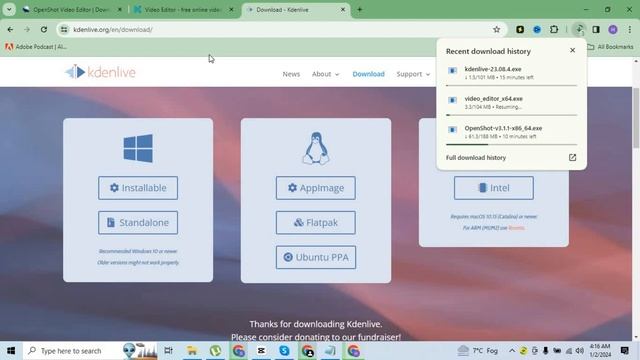This screenshot has width=640, height=360.
Task: Click the forward navigation arrow
Action: [27, 29]
